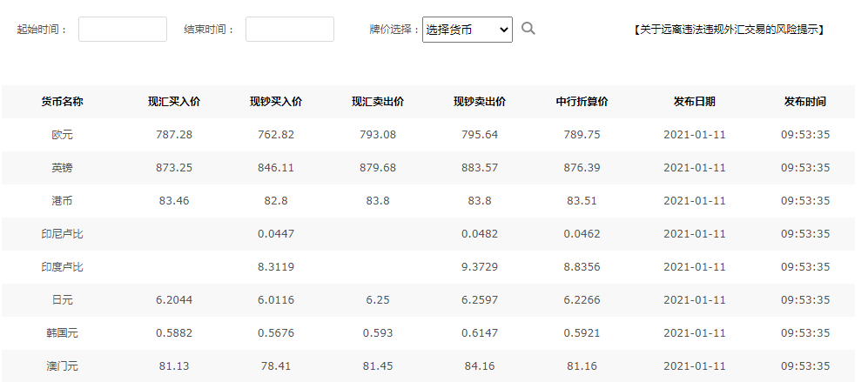The height and width of the screenshot is (382, 868).
Task: Click the 09:53:35 time in 英镑 row
Action: (805, 168)
